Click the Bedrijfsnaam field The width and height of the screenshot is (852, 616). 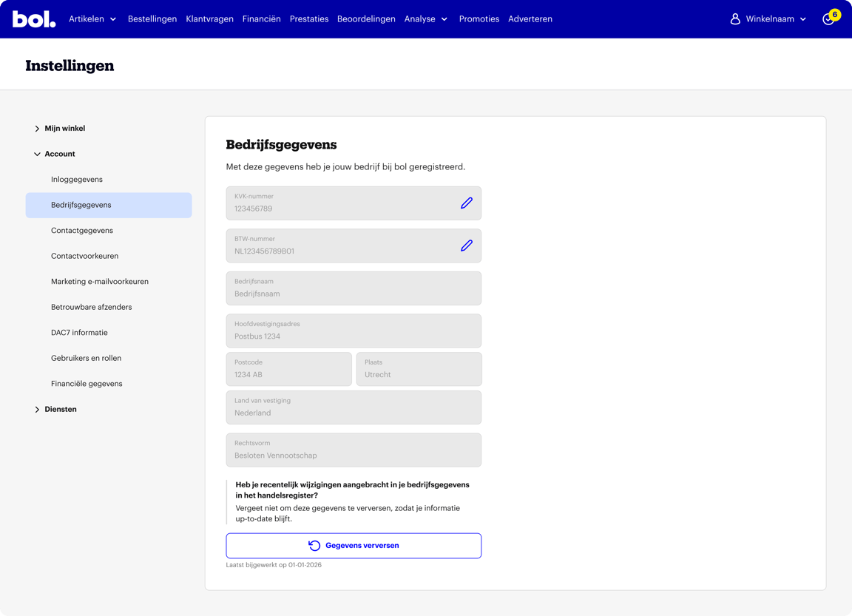click(x=354, y=288)
